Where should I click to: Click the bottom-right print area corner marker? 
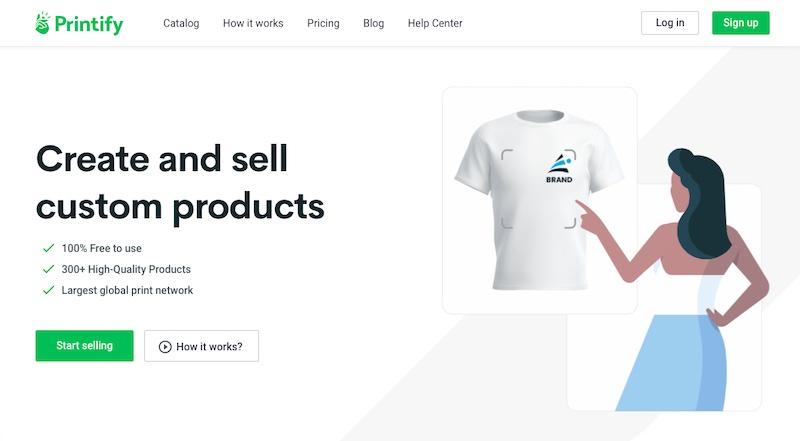tap(570, 223)
